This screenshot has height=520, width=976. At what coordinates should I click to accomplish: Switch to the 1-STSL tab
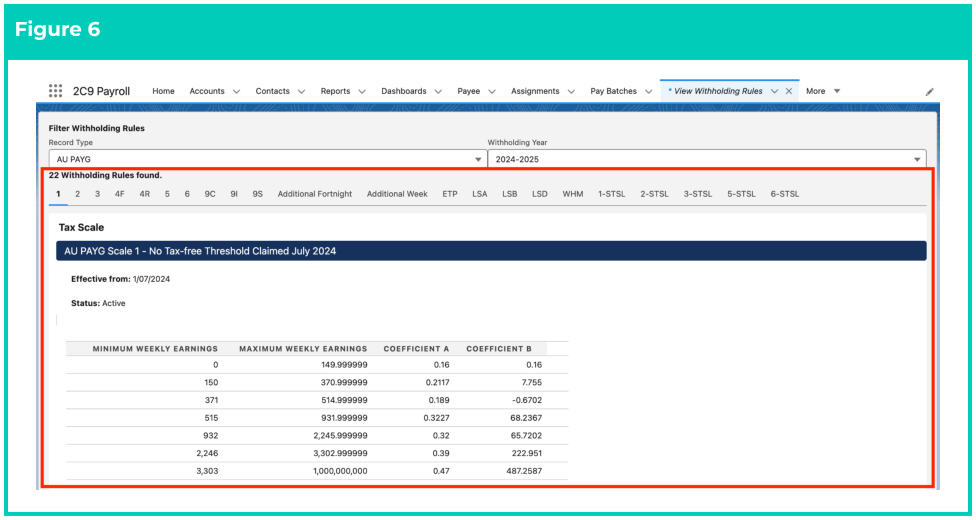click(611, 194)
